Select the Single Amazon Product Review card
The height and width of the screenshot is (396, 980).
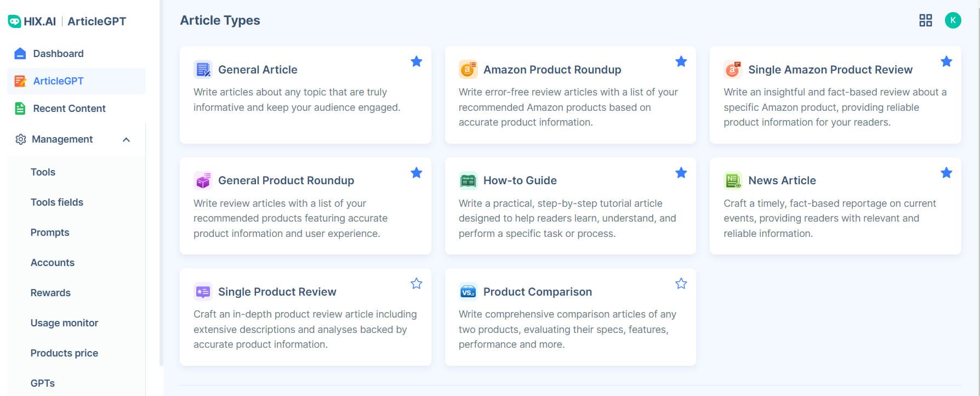click(x=835, y=95)
